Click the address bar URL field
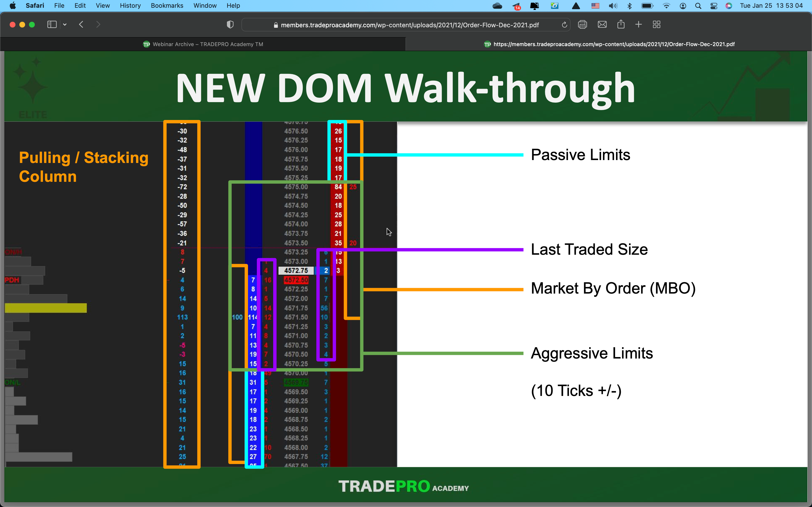Image resolution: width=812 pixels, height=507 pixels. click(x=409, y=25)
